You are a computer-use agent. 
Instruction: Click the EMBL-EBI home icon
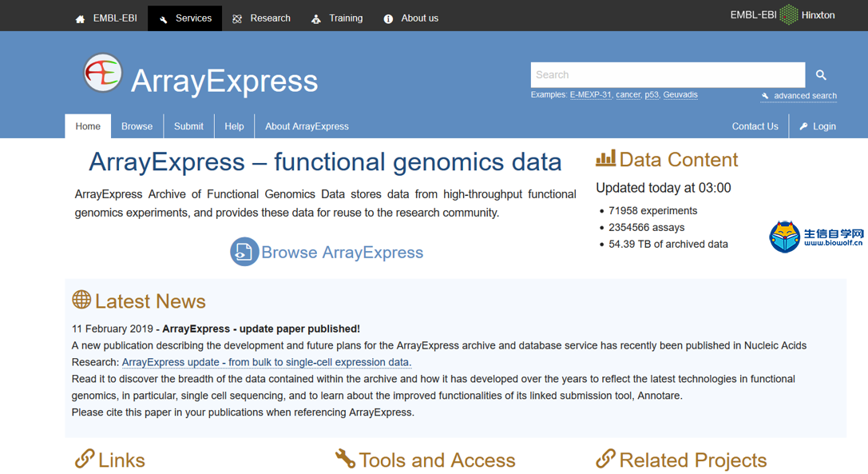(x=81, y=19)
